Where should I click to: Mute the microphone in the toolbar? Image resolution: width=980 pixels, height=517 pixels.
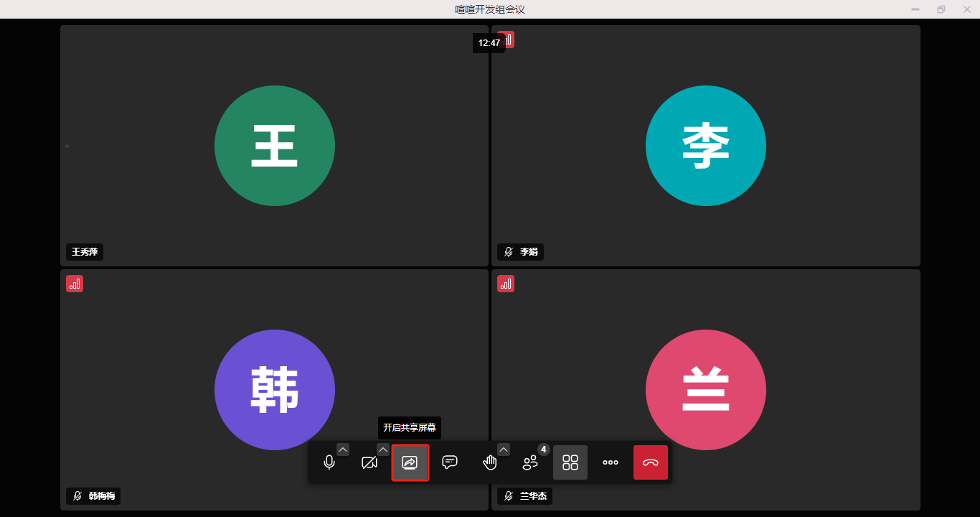pyautogui.click(x=329, y=462)
